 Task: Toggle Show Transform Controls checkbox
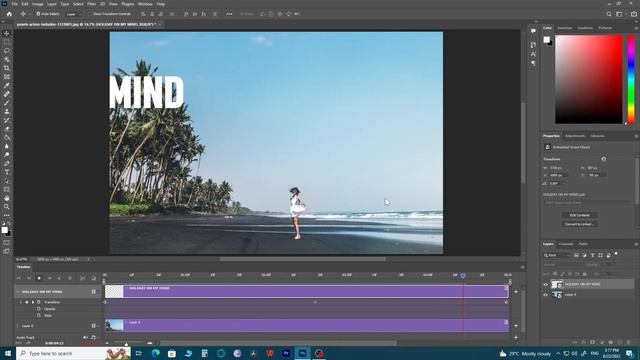pos(90,14)
